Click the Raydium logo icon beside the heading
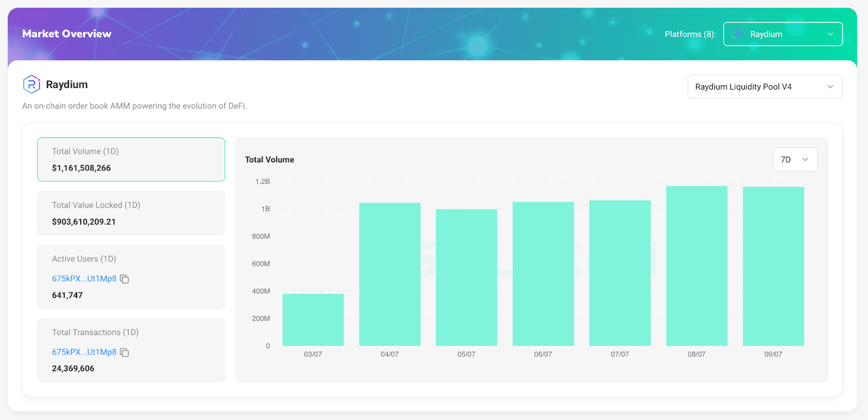 coord(31,85)
